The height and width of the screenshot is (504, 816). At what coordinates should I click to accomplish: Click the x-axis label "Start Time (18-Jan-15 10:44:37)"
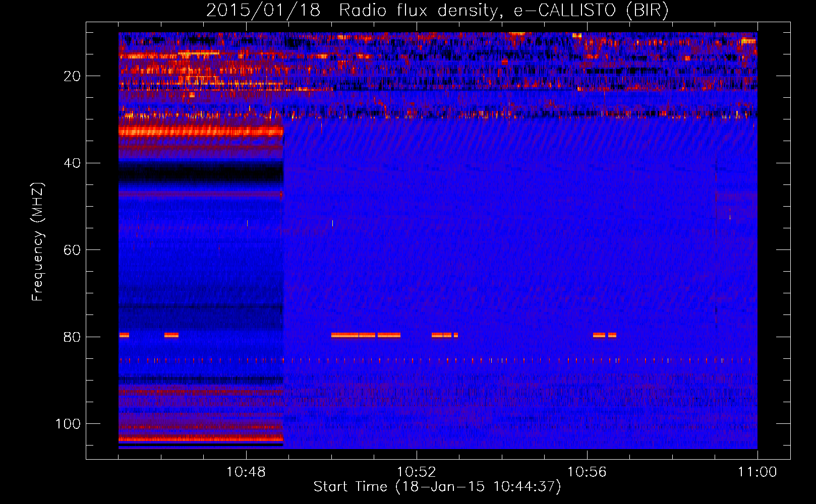pyautogui.click(x=437, y=487)
